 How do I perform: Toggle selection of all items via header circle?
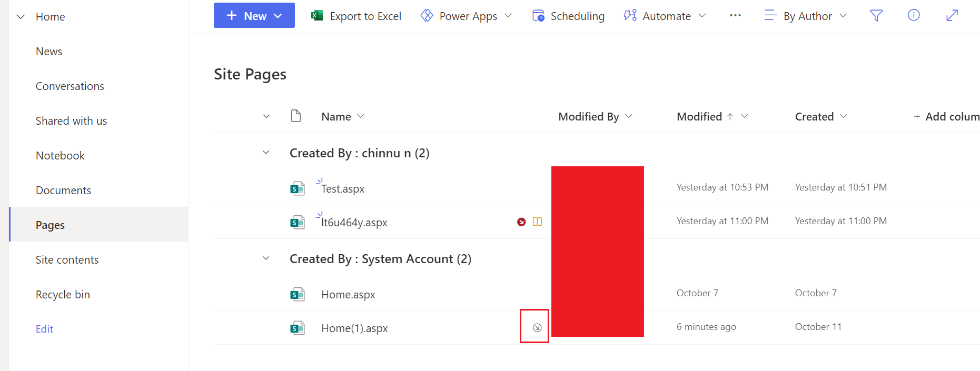[266, 116]
